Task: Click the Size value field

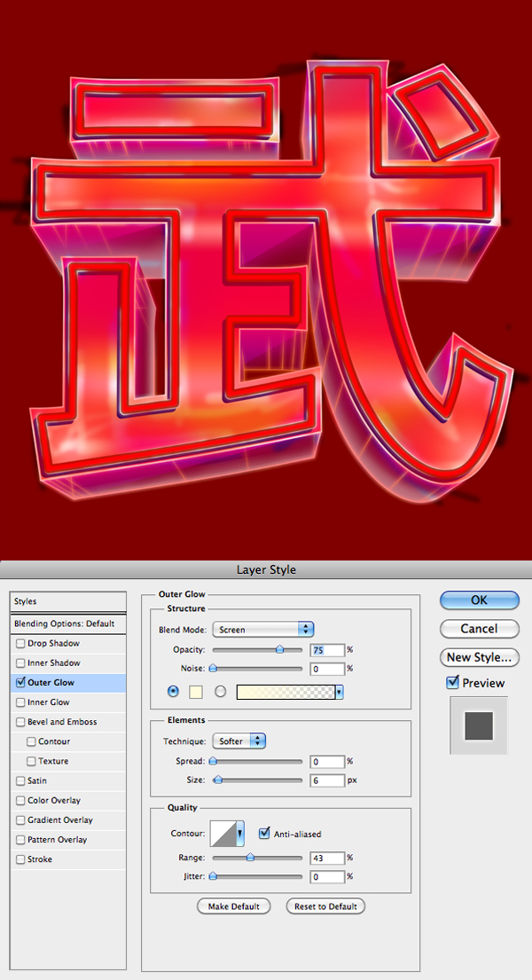Action: [x=327, y=780]
